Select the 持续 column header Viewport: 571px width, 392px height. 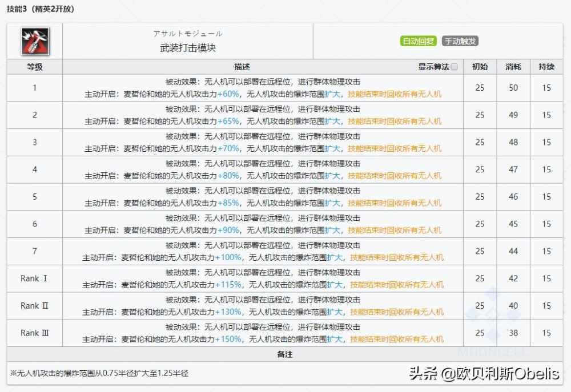point(546,67)
